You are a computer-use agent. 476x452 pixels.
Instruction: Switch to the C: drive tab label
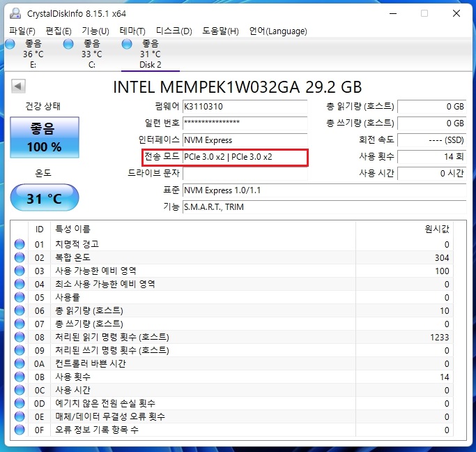coord(92,65)
